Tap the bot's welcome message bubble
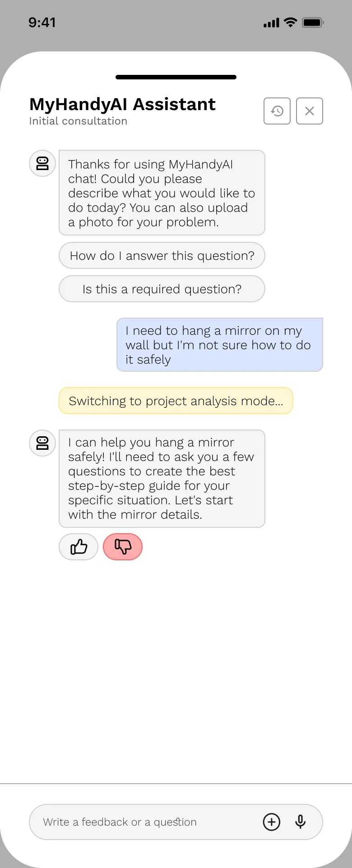The width and height of the screenshot is (352, 868). pyautogui.click(x=162, y=193)
